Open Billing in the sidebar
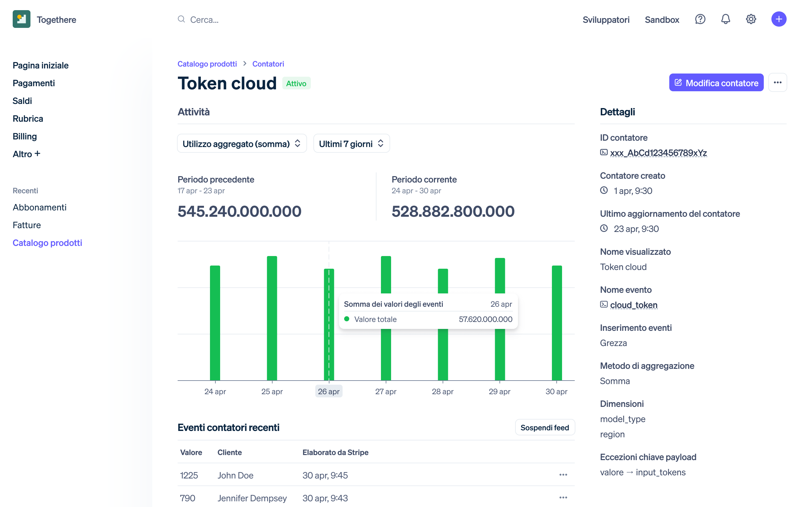Viewport: 812px width, 507px height. (x=24, y=137)
